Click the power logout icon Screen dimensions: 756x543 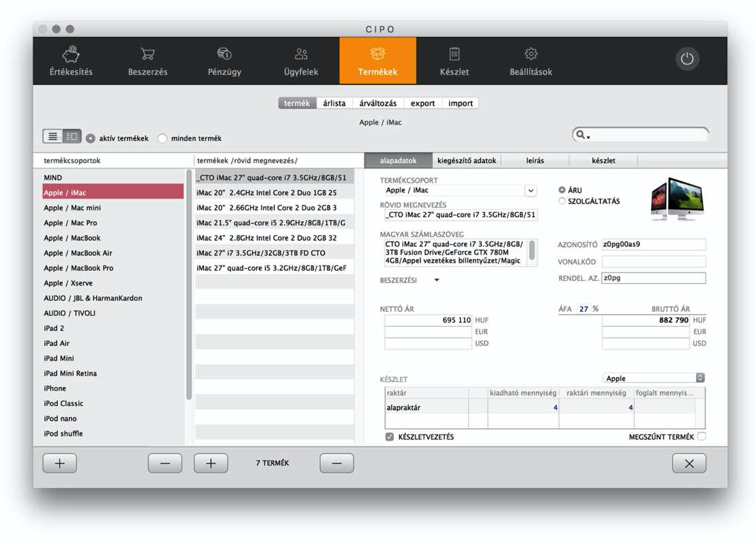(x=686, y=59)
